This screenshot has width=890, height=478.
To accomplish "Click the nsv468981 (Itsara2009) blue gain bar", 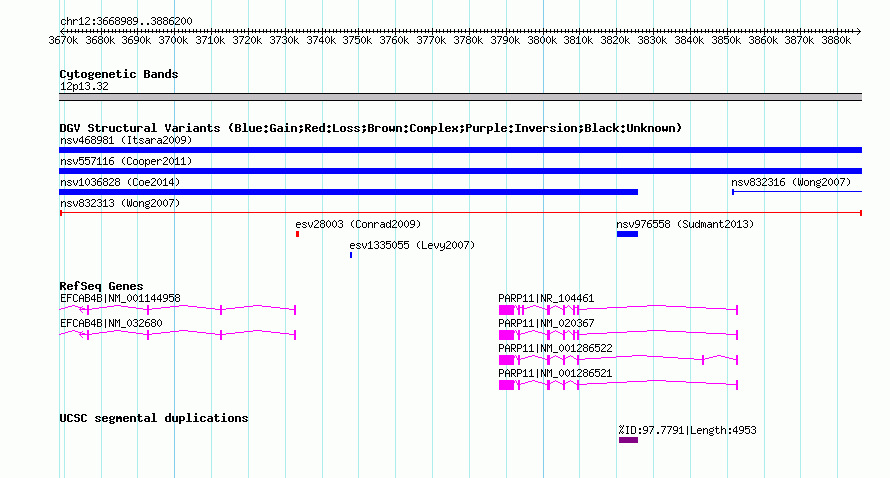I will 460,150.
